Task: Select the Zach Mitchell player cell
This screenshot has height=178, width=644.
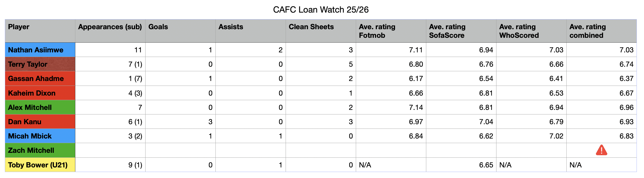Action: pos(40,150)
